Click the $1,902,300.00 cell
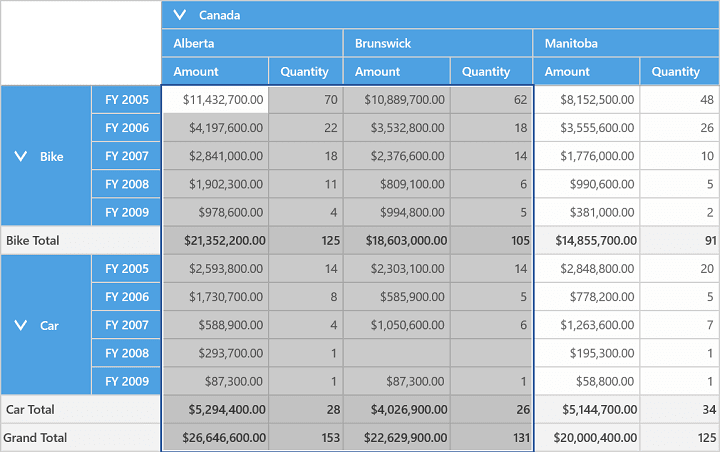This screenshot has width=720, height=452. point(215,184)
